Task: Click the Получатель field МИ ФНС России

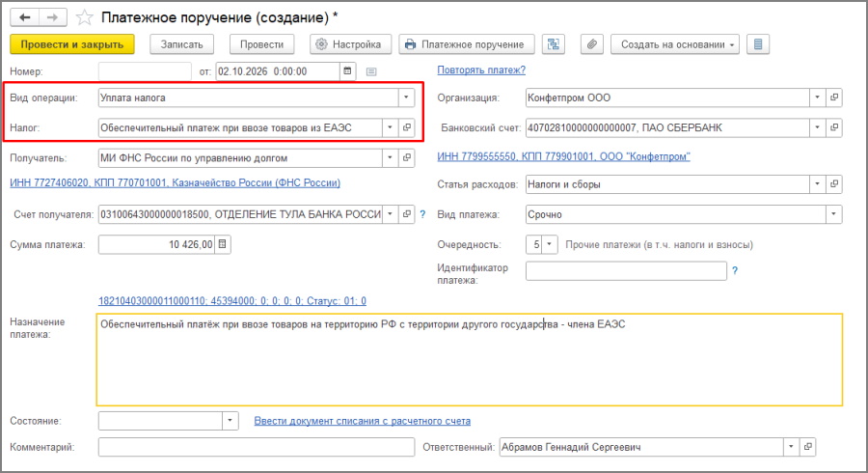Action: 240,158
